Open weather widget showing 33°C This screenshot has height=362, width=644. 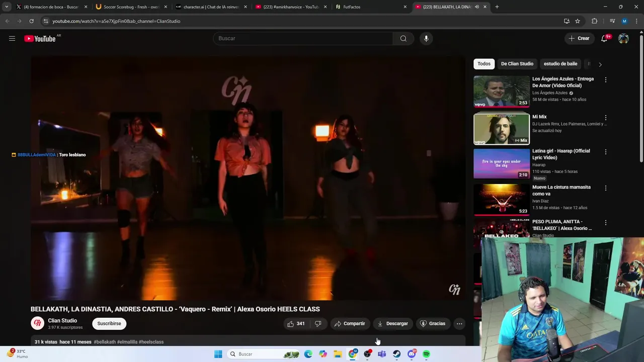coord(17,354)
